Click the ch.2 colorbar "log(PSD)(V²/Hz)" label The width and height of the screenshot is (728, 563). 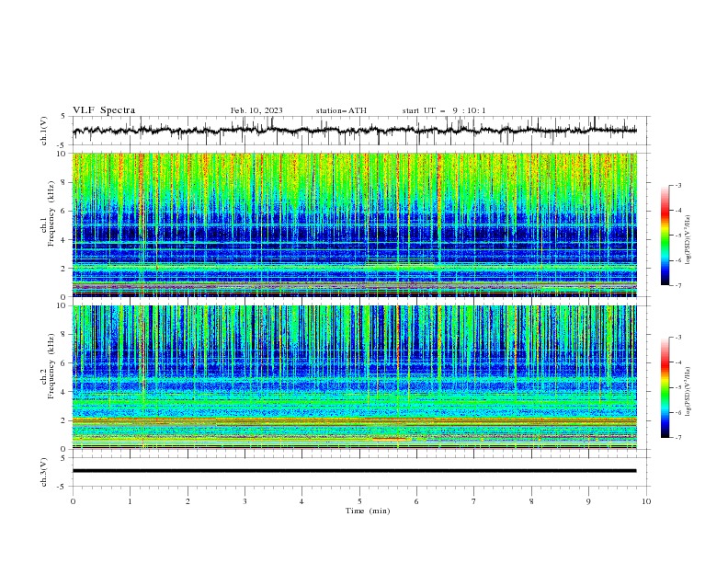click(x=688, y=392)
